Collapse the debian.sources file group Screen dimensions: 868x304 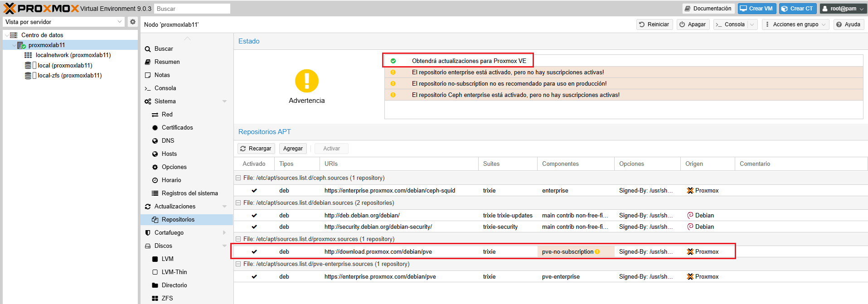pos(238,203)
